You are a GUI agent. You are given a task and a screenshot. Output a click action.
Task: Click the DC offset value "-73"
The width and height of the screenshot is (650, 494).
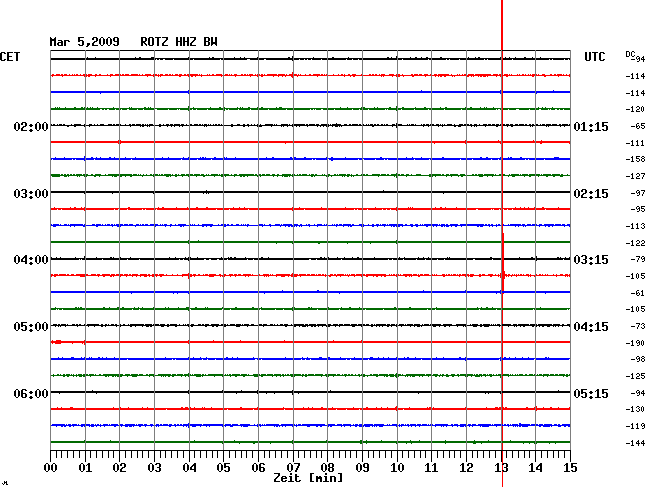click(638, 327)
